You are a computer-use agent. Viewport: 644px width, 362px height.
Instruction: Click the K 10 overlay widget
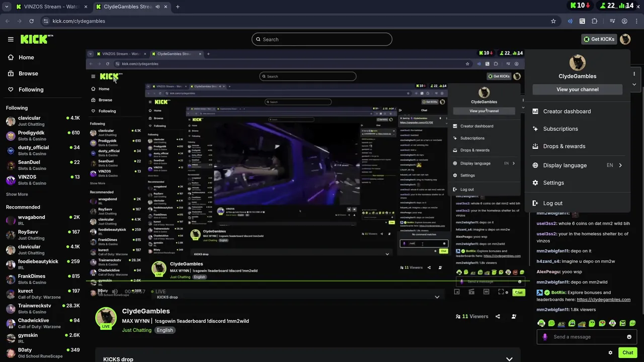[x=581, y=6]
